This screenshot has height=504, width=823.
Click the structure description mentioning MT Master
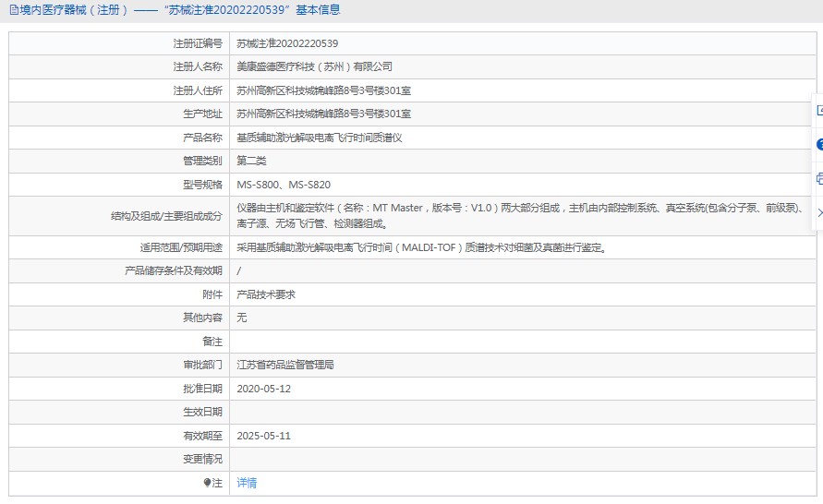coord(521,216)
